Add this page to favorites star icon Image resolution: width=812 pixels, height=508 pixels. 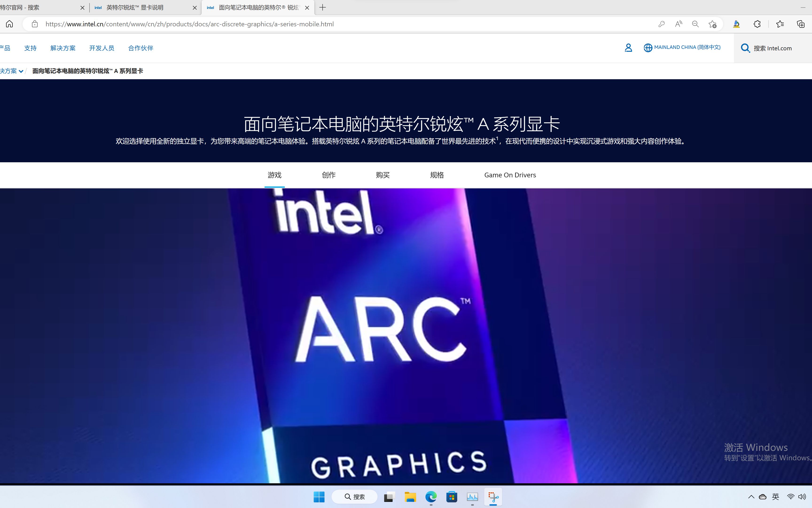(712, 24)
